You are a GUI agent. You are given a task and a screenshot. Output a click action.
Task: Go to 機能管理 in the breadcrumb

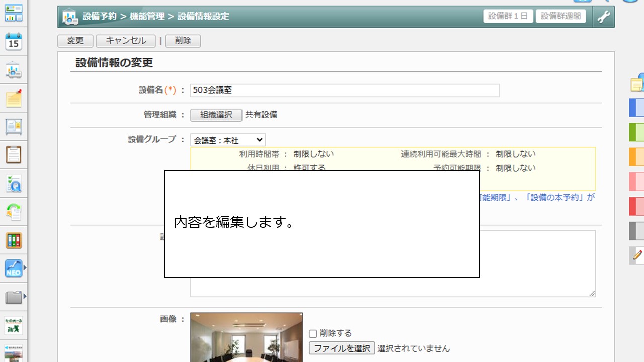(147, 16)
